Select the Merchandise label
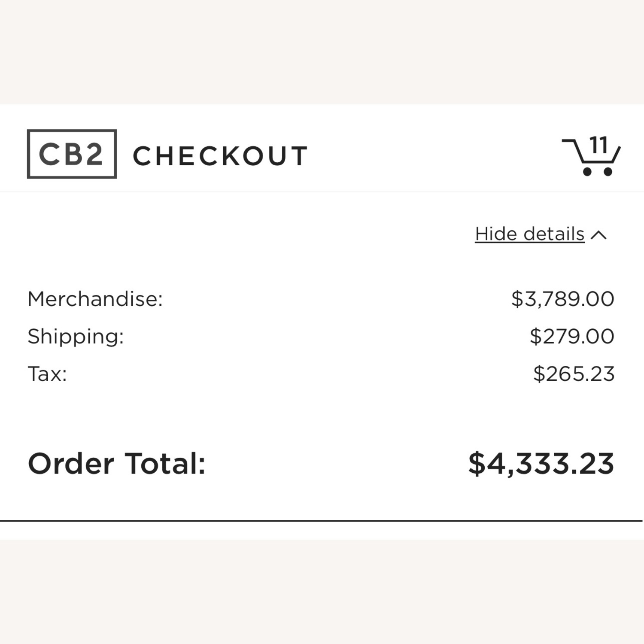Screen dimensions: 644x644 pyautogui.click(x=95, y=299)
